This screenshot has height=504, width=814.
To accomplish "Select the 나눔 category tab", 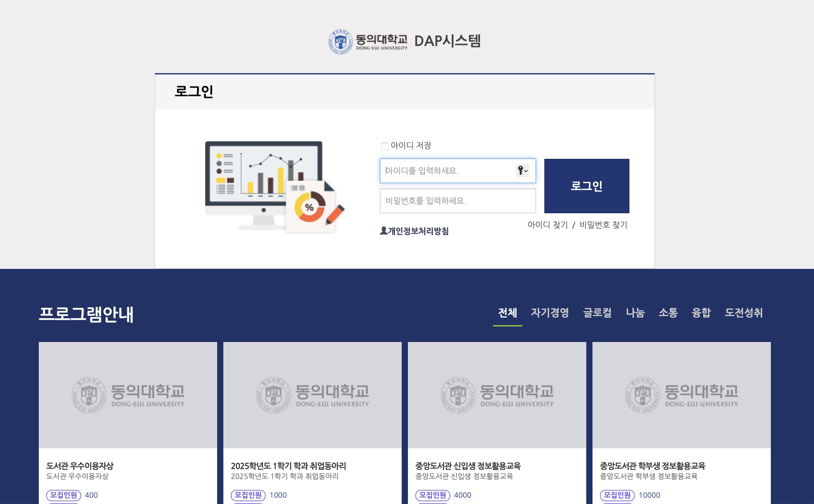I will 635,313.
